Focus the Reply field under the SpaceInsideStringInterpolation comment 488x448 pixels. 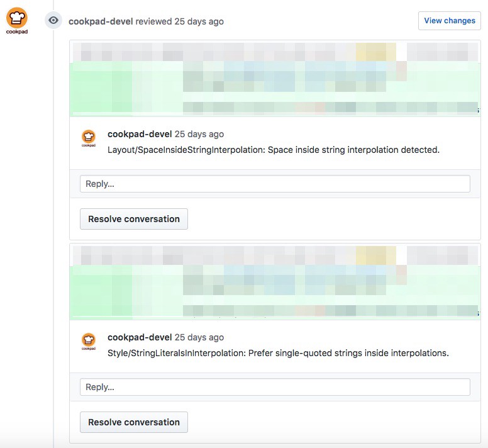tap(275, 184)
